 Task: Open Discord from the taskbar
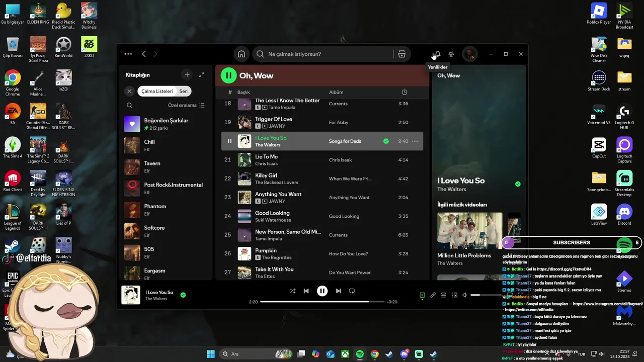404,354
